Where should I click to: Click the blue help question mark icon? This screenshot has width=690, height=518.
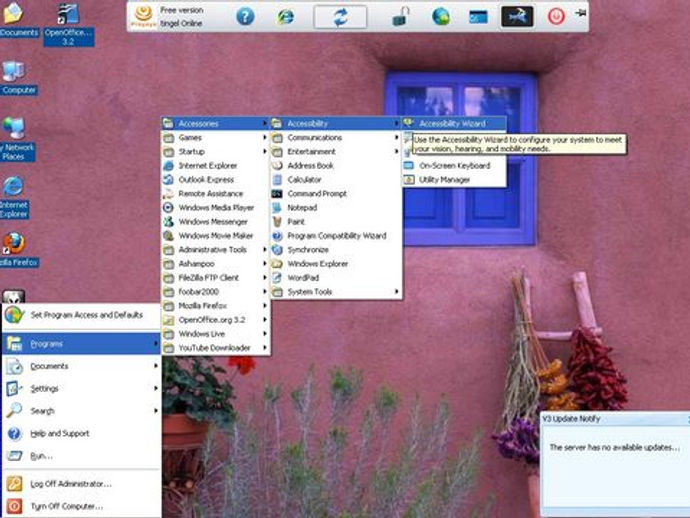[245, 17]
